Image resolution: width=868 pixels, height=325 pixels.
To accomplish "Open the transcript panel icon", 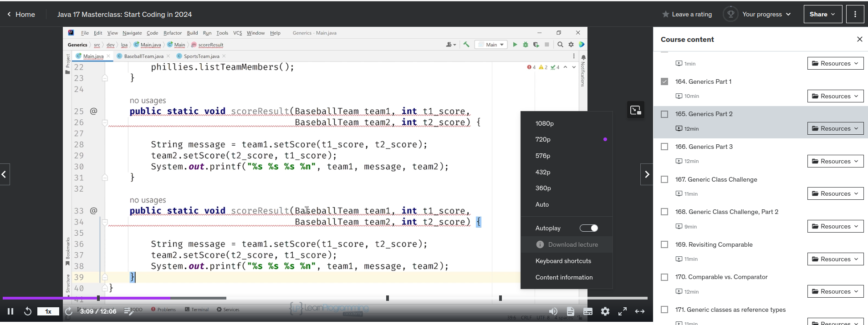I will (x=571, y=311).
